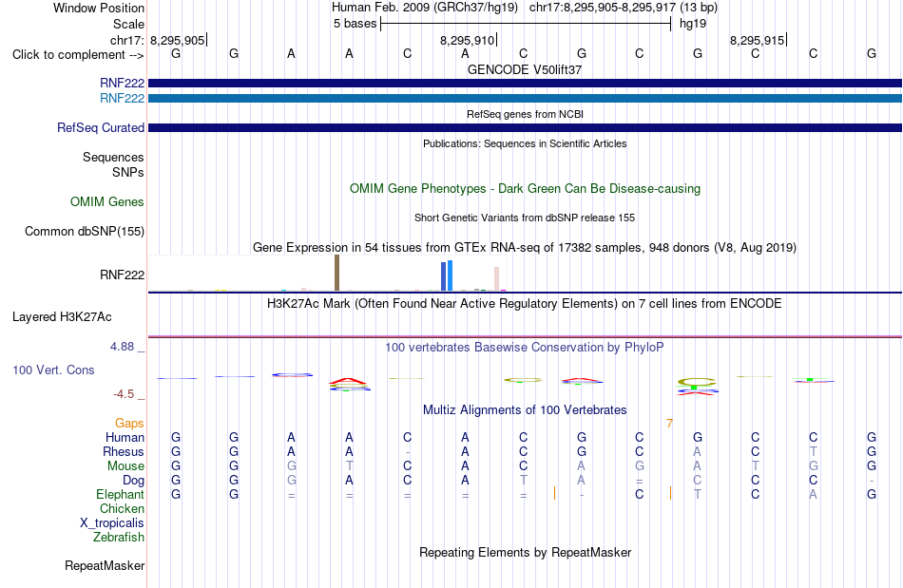Click the Dog species label
The image size is (903, 588).
(x=134, y=481)
